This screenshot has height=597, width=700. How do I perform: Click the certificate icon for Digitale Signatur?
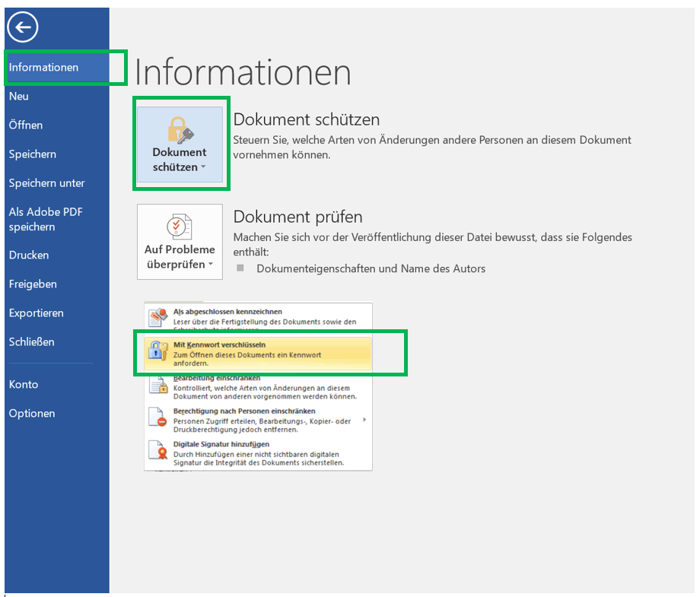tap(157, 450)
